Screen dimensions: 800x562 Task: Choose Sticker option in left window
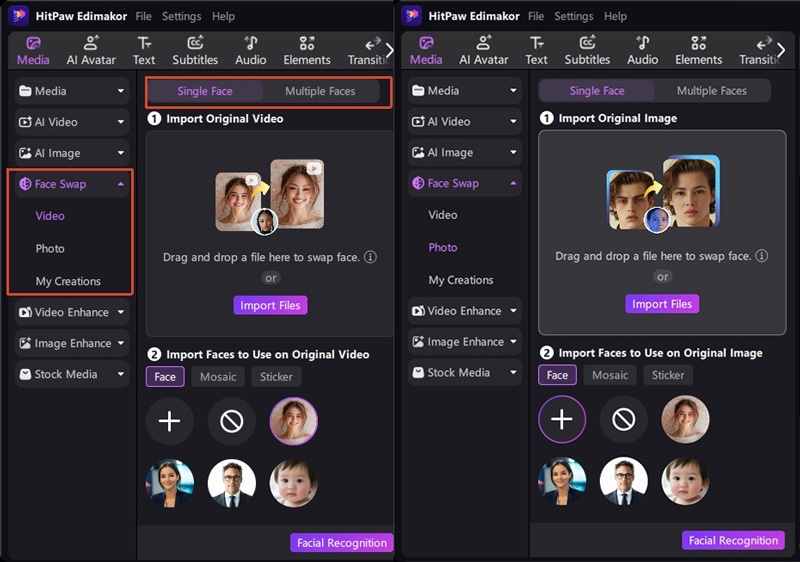276,377
